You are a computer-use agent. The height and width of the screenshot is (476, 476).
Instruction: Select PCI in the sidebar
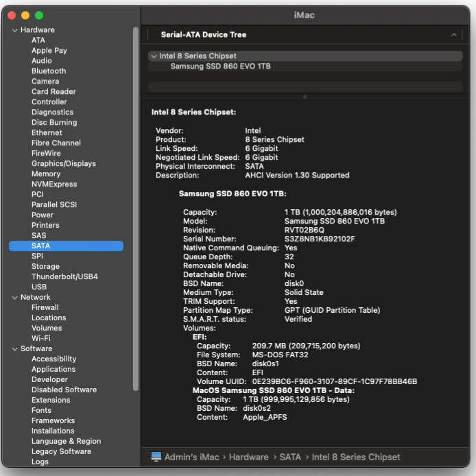[38, 195]
